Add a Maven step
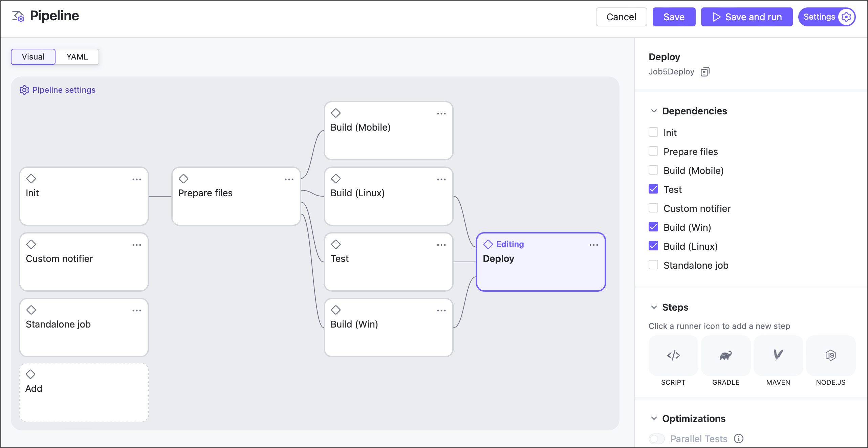Image resolution: width=868 pixels, height=448 pixels. point(778,356)
